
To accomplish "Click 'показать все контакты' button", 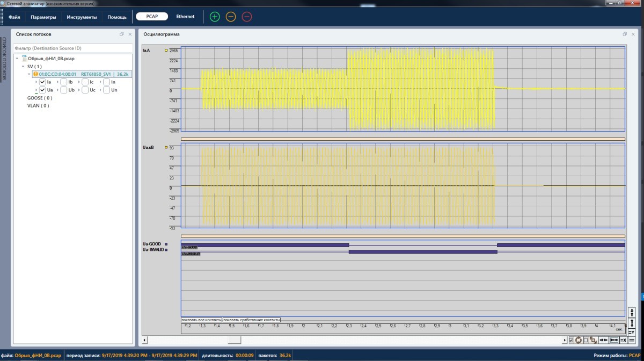I will (x=201, y=320).
